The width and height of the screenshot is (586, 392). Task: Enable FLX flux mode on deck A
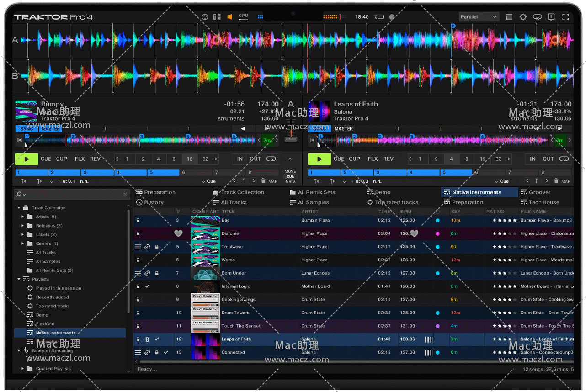(x=80, y=159)
